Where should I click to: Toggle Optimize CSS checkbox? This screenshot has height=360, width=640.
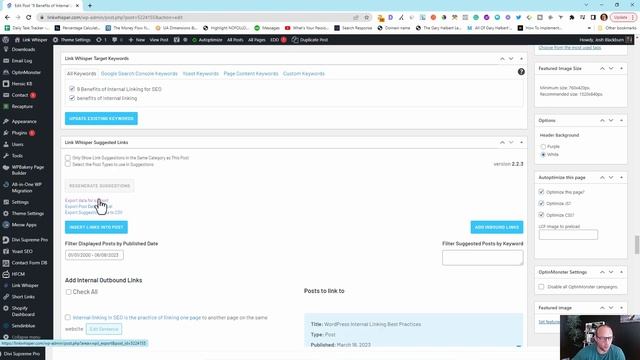point(541,215)
